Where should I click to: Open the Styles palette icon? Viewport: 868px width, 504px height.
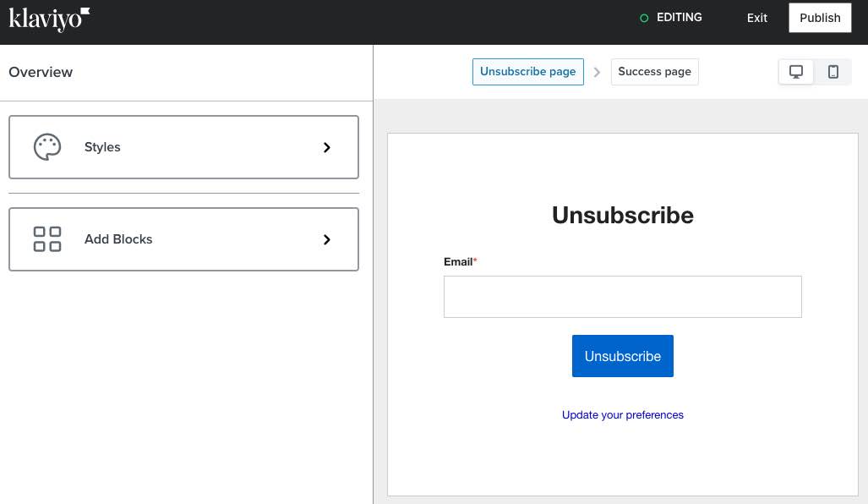tap(47, 146)
